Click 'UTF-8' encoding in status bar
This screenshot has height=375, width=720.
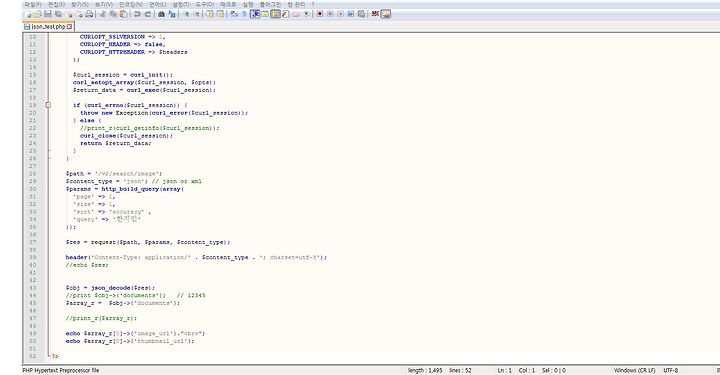(x=670, y=370)
